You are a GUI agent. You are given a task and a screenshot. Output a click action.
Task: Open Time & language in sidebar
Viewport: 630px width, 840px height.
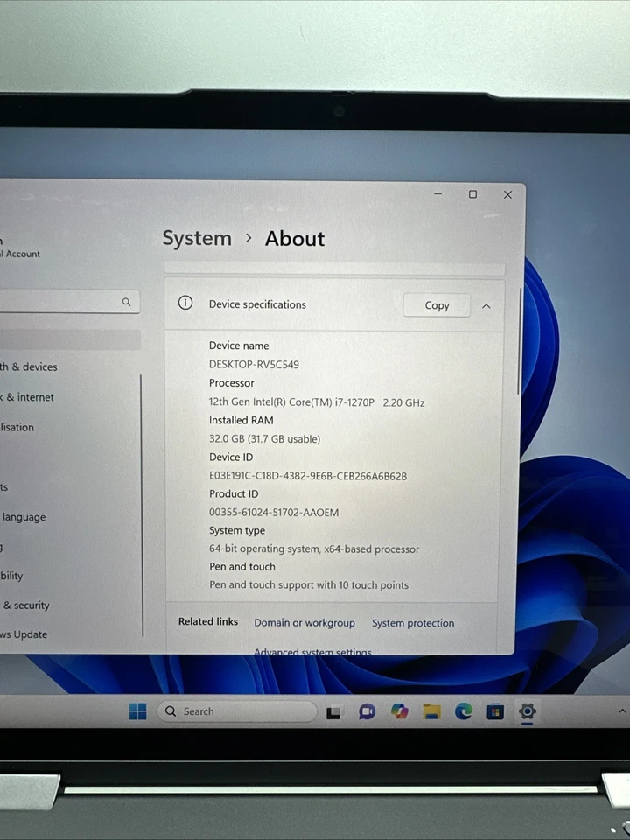(24, 517)
